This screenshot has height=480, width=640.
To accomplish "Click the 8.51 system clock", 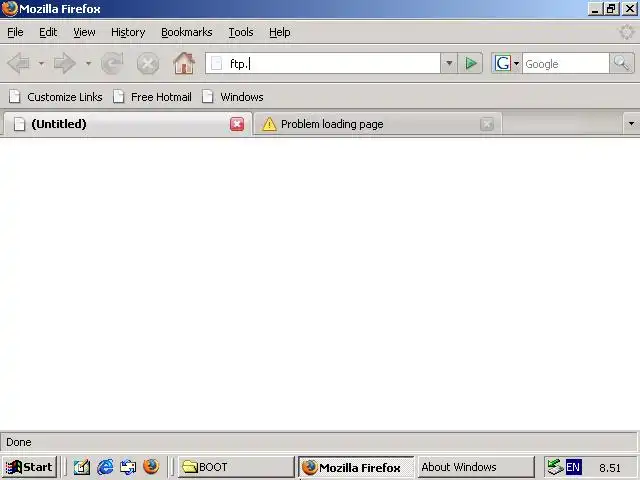I will pos(610,468).
